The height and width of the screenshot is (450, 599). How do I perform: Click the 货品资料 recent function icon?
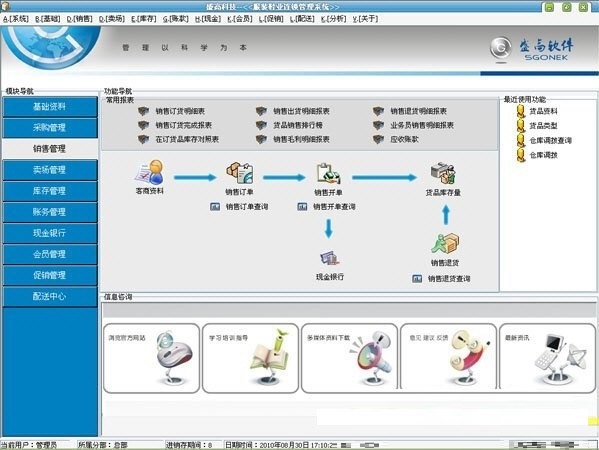pos(521,111)
